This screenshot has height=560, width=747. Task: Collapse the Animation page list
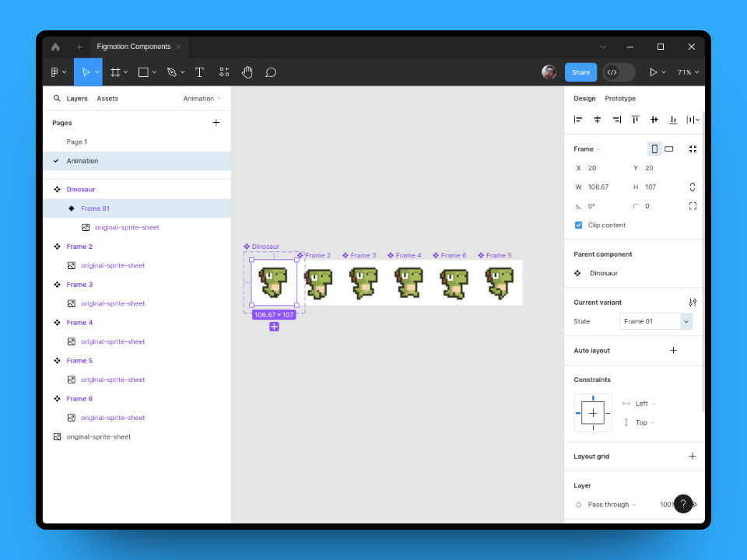coord(202,99)
